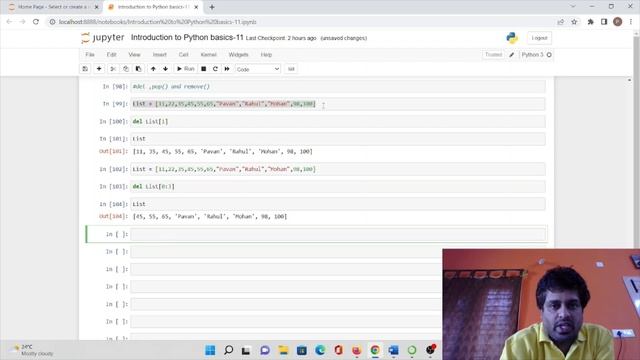Open the weather widget showing 24°C

click(x=32, y=350)
